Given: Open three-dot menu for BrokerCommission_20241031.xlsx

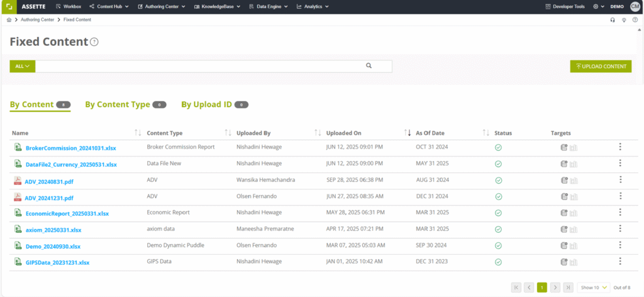Looking at the screenshot, I should [620, 147].
